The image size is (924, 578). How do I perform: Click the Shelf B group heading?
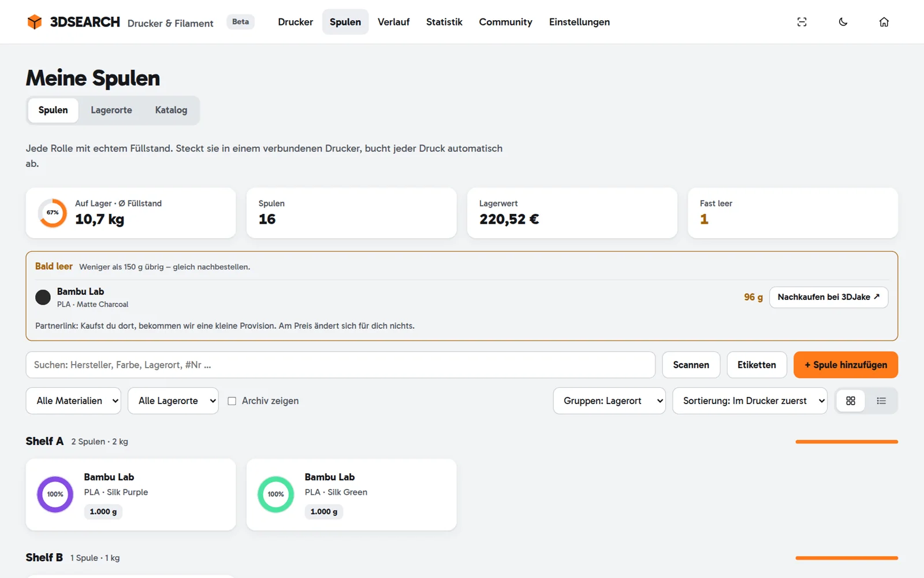pyautogui.click(x=44, y=557)
